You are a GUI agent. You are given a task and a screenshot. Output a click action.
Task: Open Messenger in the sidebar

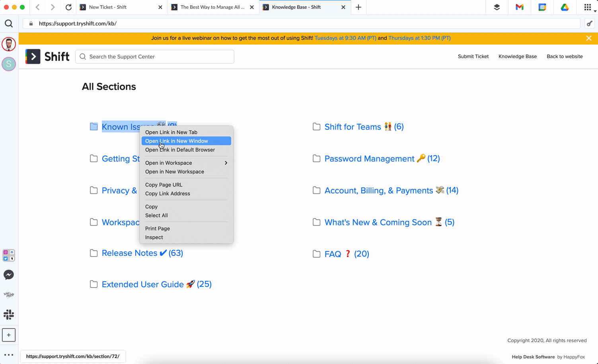tap(9, 274)
